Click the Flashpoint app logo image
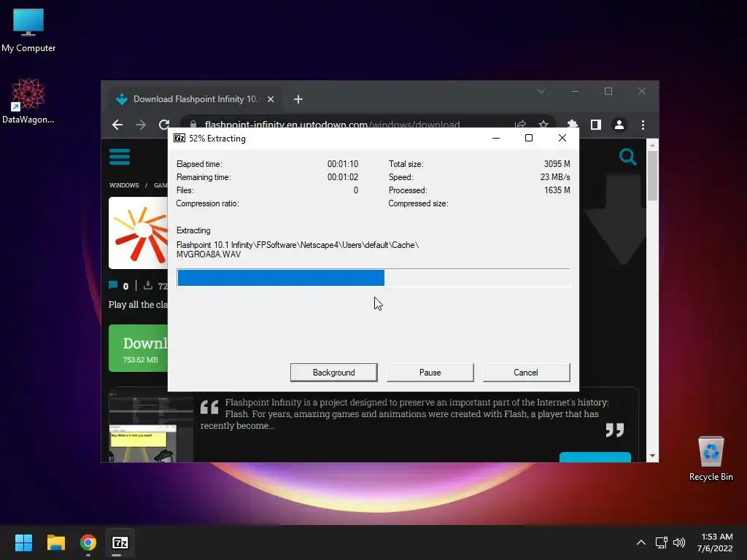Image resolution: width=747 pixels, height=560 pixels. (x=138, y=233)
